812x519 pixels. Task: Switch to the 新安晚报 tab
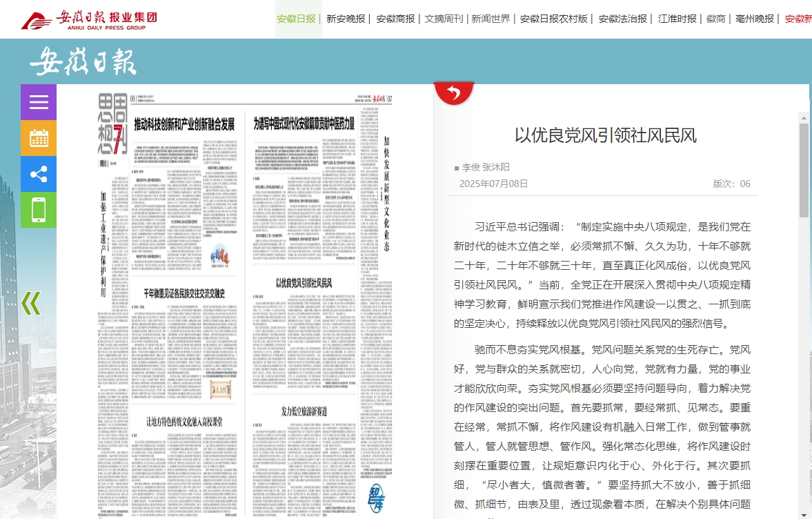tap(346, 19)
